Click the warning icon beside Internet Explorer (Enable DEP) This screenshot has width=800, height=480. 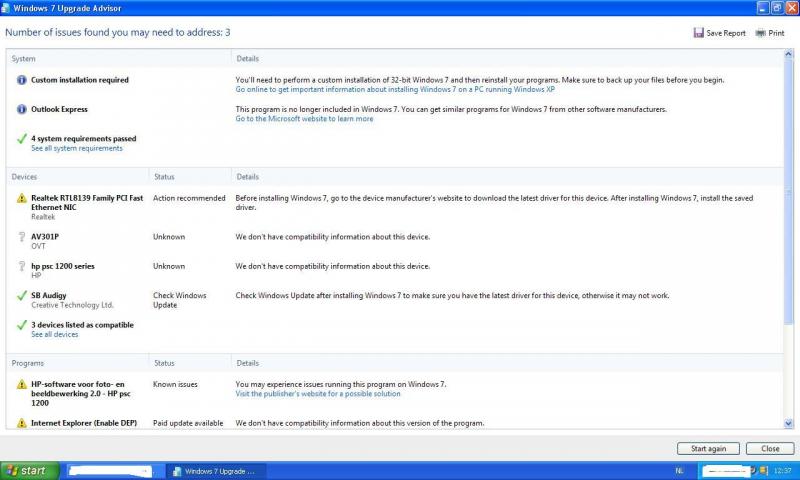tap(21, 424)
